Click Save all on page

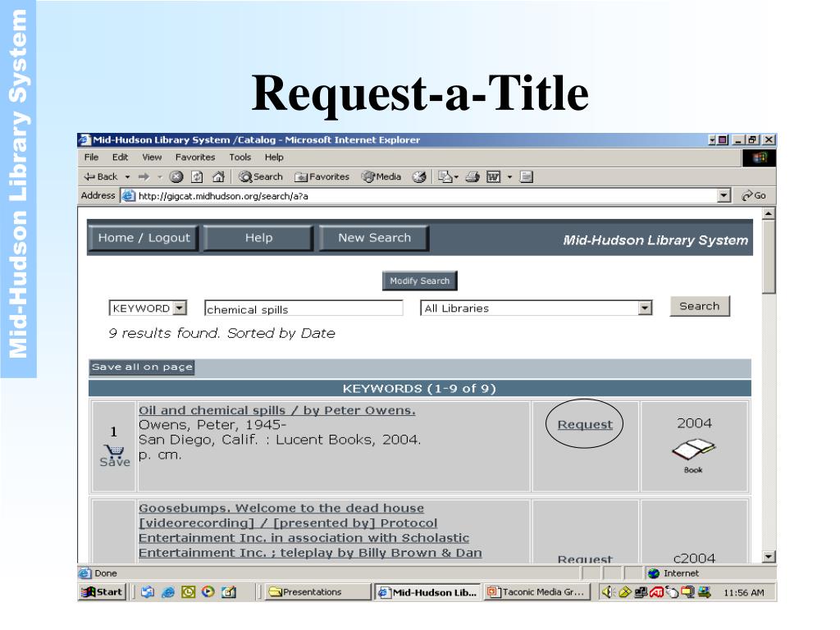tap(142, 367)
